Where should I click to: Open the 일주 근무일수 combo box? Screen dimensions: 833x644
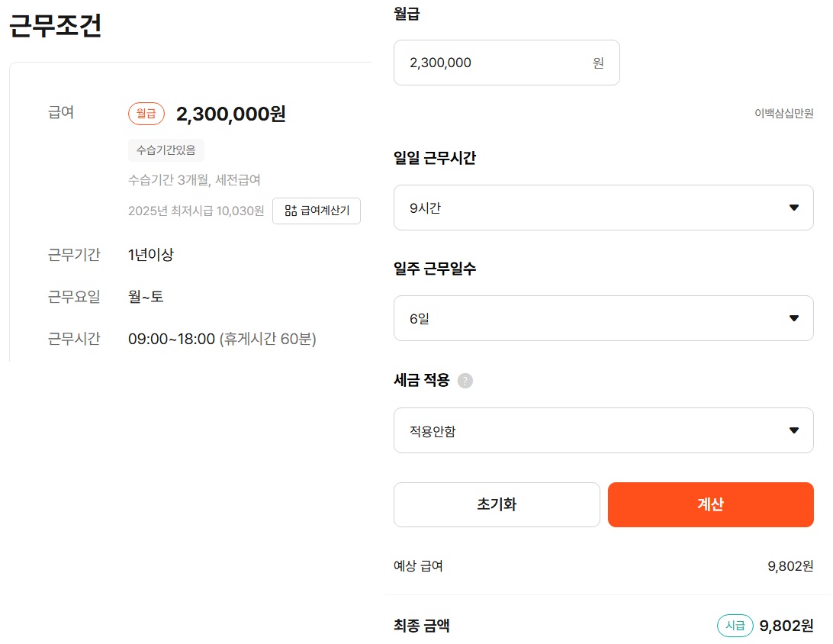tap(603, 318)
